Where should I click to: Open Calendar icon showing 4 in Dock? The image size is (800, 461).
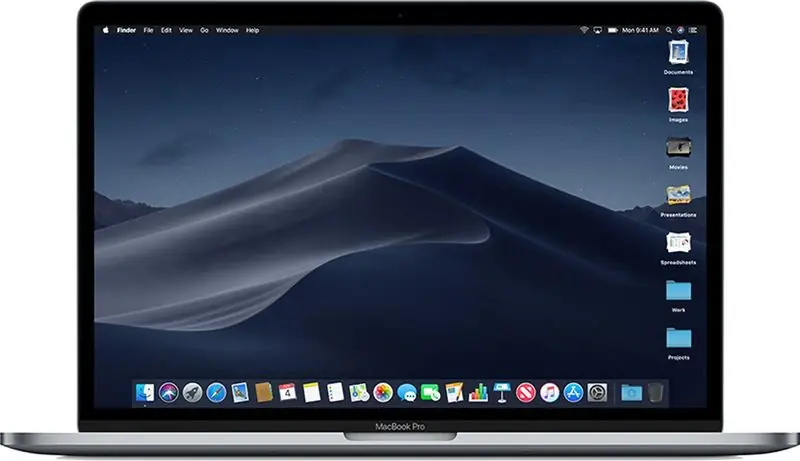[288, 393]
